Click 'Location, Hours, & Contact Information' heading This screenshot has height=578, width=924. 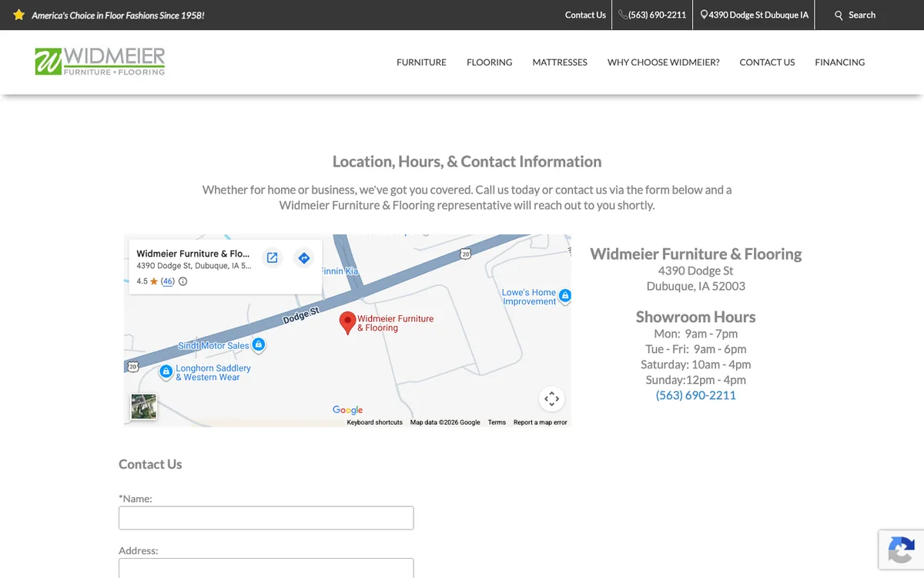point(467,162)
